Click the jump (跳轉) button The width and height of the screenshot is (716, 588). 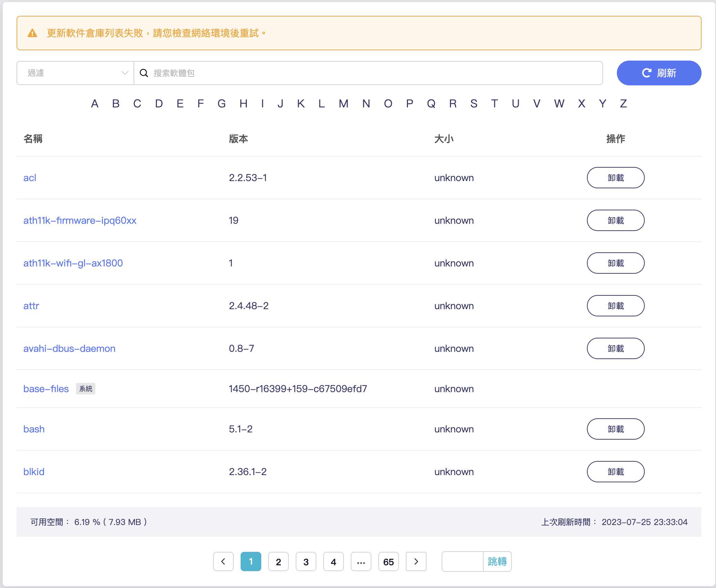(497, 561)
